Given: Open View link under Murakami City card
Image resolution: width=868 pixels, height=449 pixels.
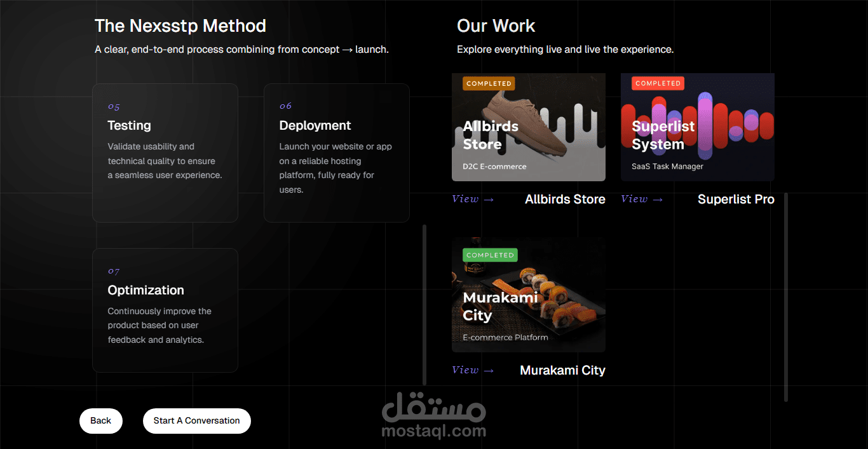Looking at the screenshot, I should (x=473, y=370).
